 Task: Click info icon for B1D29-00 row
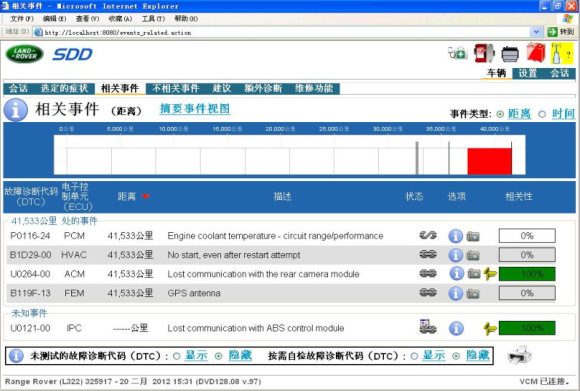[455, 255]
